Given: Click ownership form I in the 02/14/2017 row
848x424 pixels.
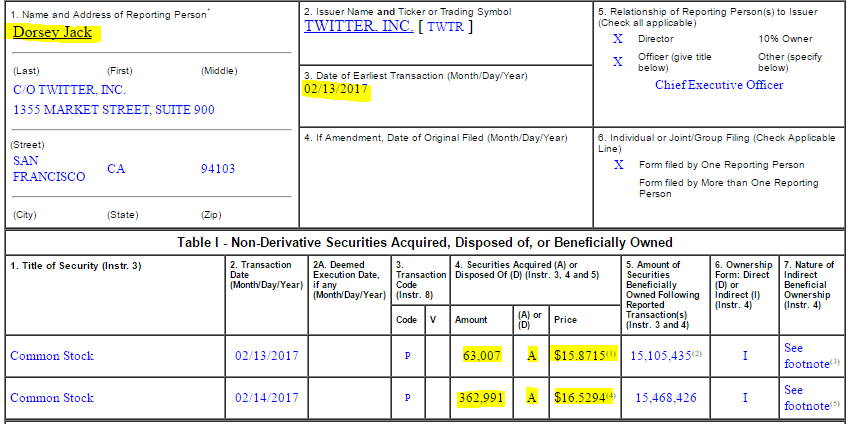Looking at the screenshot, I should (x=745, y=398).
